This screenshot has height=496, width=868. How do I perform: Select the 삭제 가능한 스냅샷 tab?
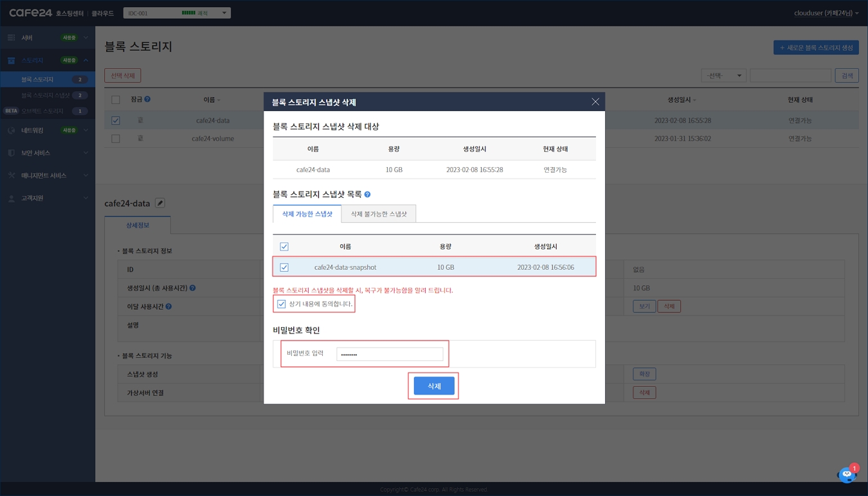(307, 214)
